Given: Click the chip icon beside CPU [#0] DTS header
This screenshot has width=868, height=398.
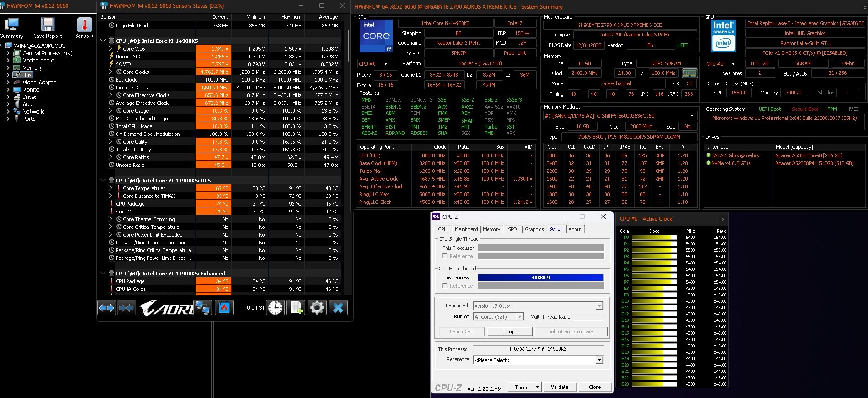Looking at the screenshot, I should pyautogui.click(x=112, y=181).
